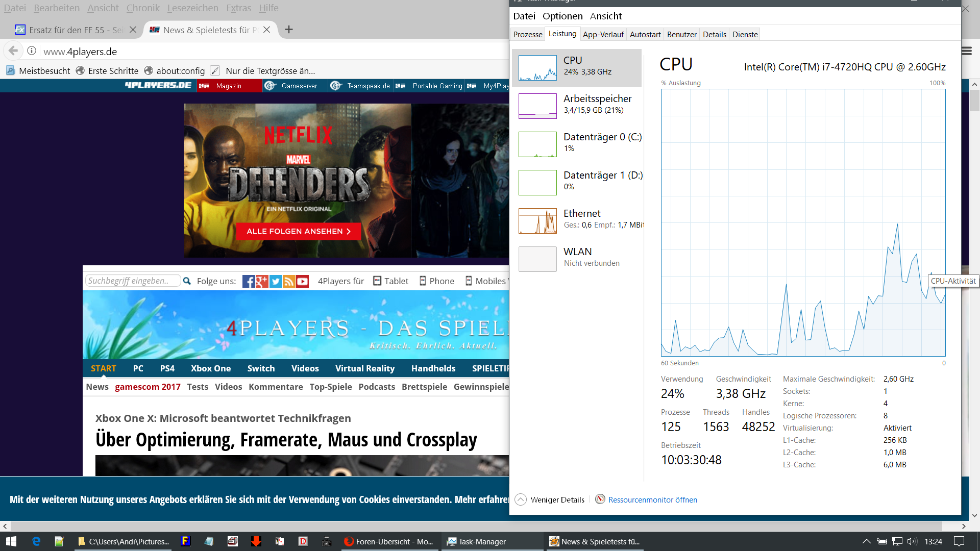Click the Suchbegriff eingeben search field
The width and height of the screenshot is (980, 551).
pos(133,281)
